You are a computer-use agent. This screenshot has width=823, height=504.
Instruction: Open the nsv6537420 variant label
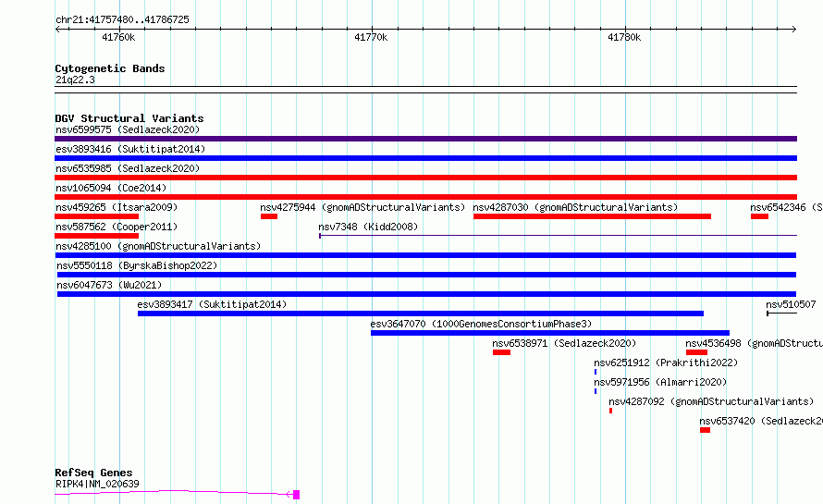(x=760, y=421)
